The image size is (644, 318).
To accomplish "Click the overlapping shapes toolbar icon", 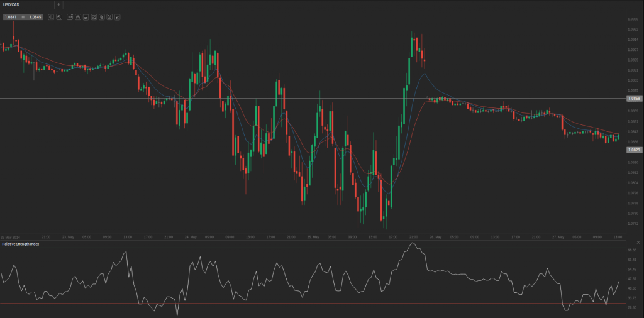I will coord(101,17).
